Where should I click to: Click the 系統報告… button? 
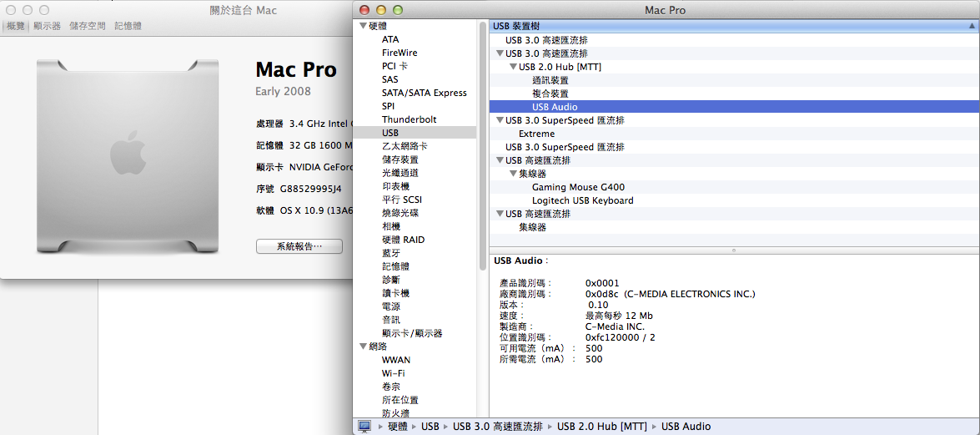(299, 246)
